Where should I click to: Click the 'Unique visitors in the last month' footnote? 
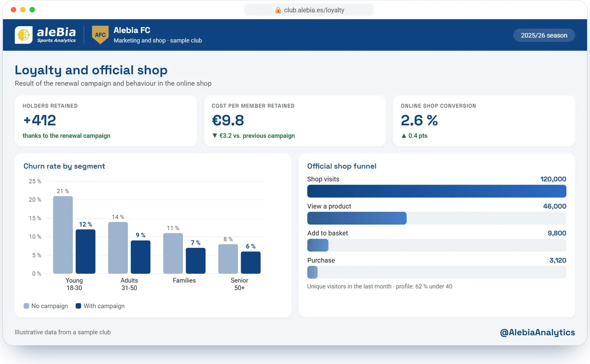(x=379, y=286)
